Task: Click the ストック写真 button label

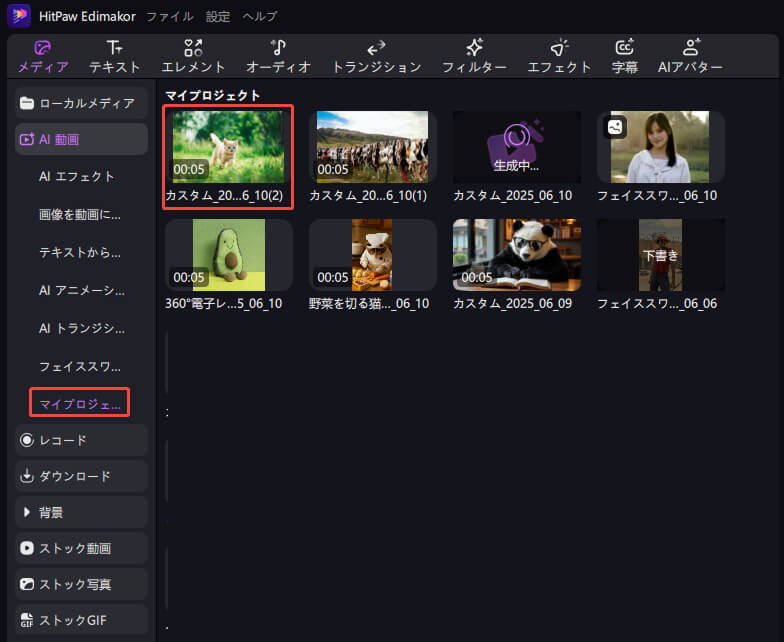Action: point(75,584)
